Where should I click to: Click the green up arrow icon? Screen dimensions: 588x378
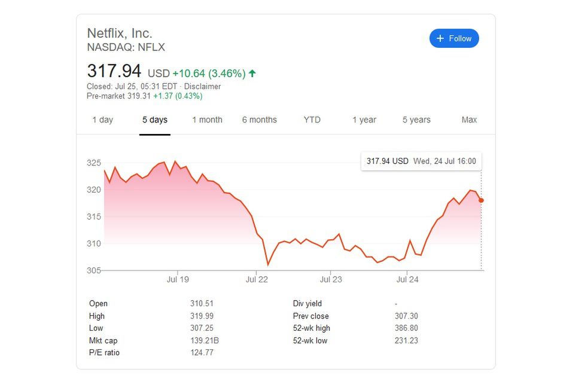point(252,74)
